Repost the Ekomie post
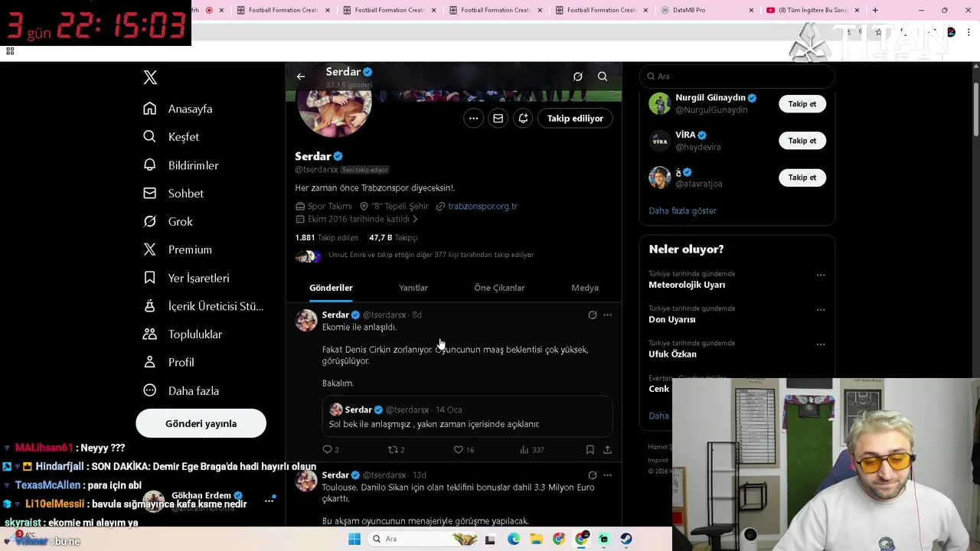 point(396,450)
